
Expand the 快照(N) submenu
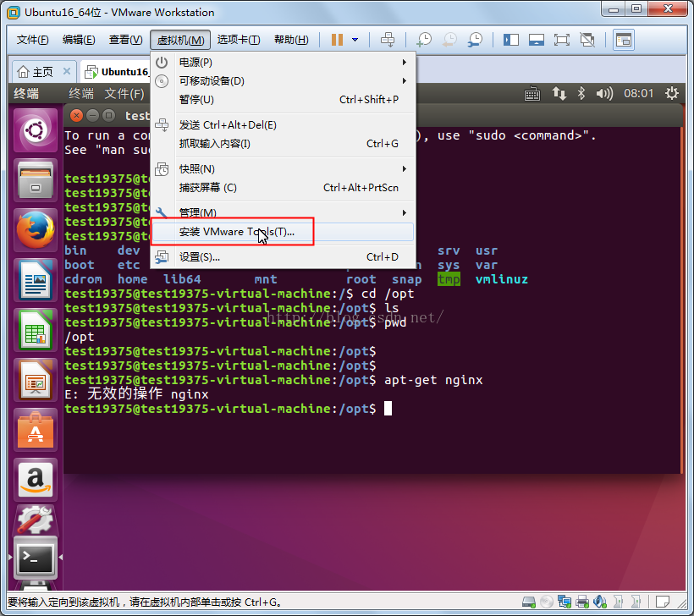[283, 169]
